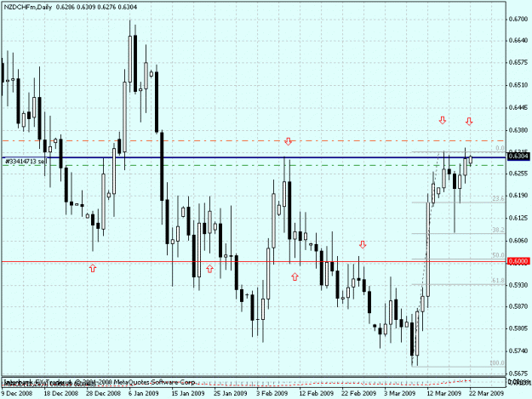532x399 pixels.
Task: Click the '0.6190' price scale value
Action: (x=518, y=196)
